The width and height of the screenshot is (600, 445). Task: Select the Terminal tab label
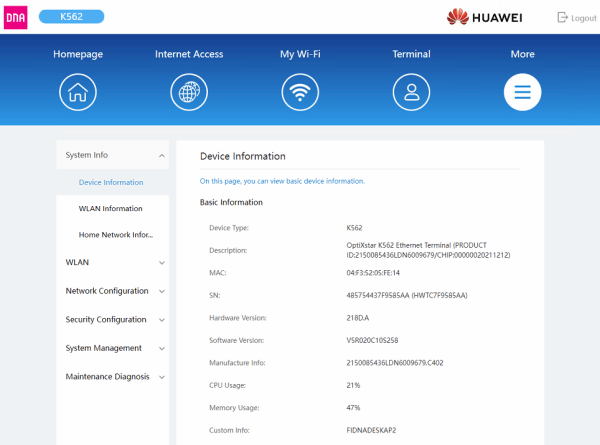click(x=411, y=54)
